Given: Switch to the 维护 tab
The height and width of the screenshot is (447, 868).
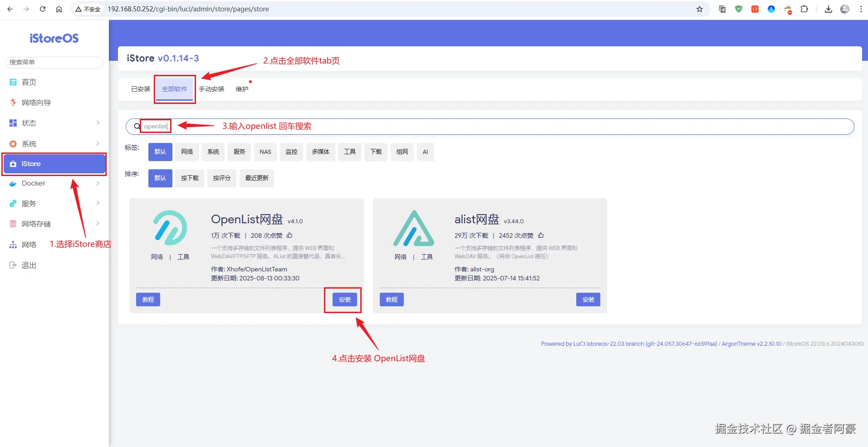Looking at the screenshot, I should [x=242, y=89].
